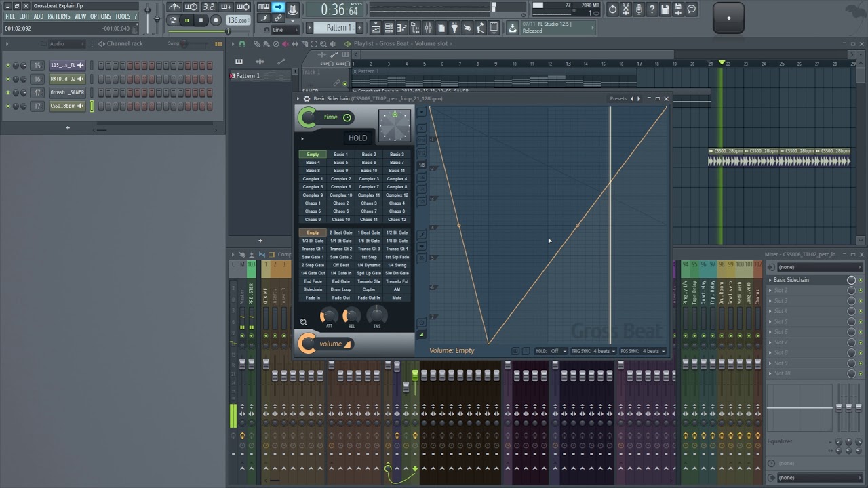
Task: Open the Channel rack graph editor icon
Action: 218,44
